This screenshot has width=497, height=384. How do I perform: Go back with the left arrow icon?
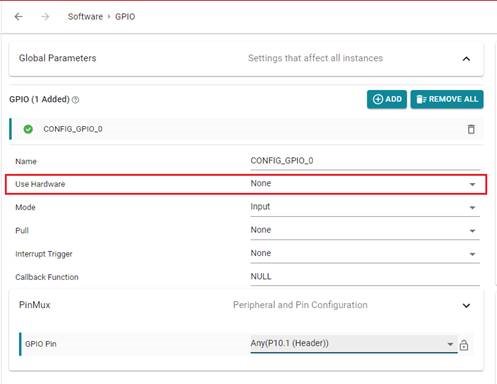(19, 16)
